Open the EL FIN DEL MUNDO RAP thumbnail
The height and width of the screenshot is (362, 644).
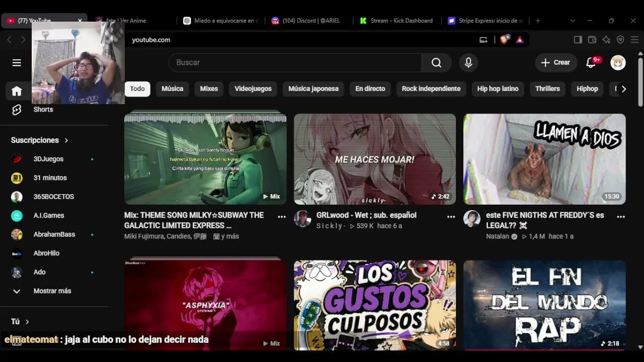tap(544, 305)
